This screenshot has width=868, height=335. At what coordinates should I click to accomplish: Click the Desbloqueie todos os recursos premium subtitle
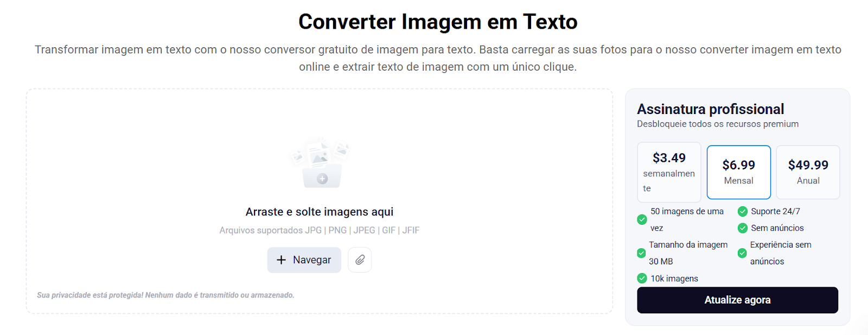[718, 124]
